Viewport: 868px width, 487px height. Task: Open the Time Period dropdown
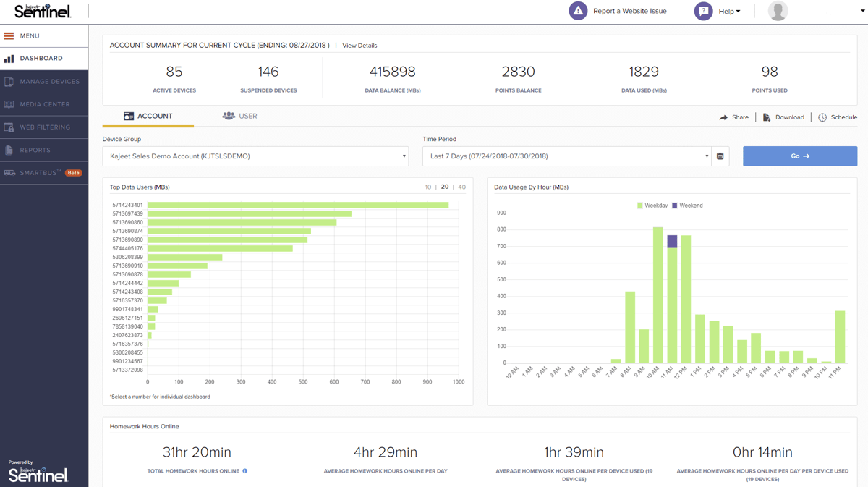[x=566, y=156]
